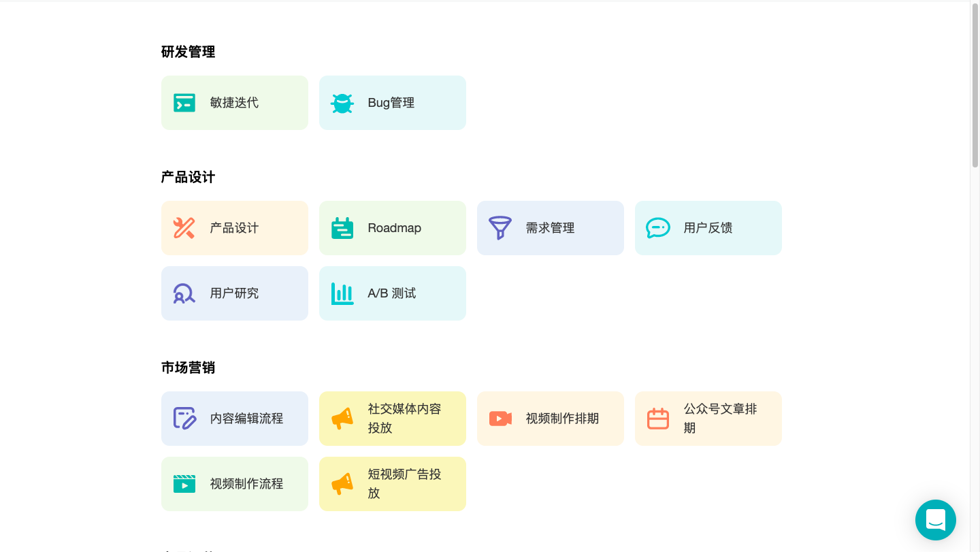Choose the 内容编辑流程 template
The width and height of the screenshot is (980, 552).
click(235, 419)
